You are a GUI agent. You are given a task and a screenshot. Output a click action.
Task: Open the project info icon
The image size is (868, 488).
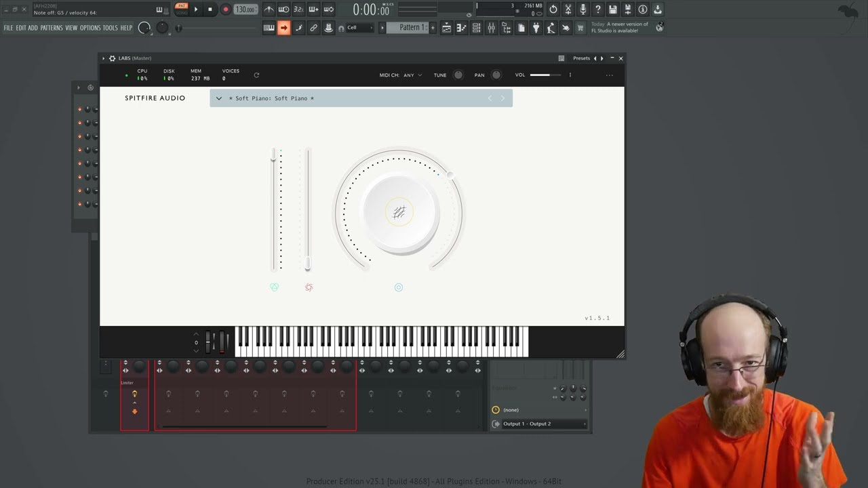click(x=643, y=9)
